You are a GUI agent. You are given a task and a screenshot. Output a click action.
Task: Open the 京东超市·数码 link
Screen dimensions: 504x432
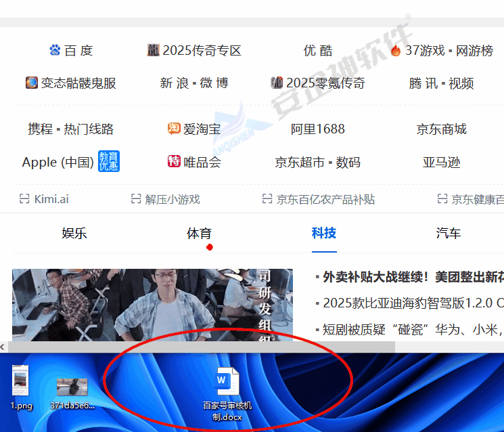[317, 162]
